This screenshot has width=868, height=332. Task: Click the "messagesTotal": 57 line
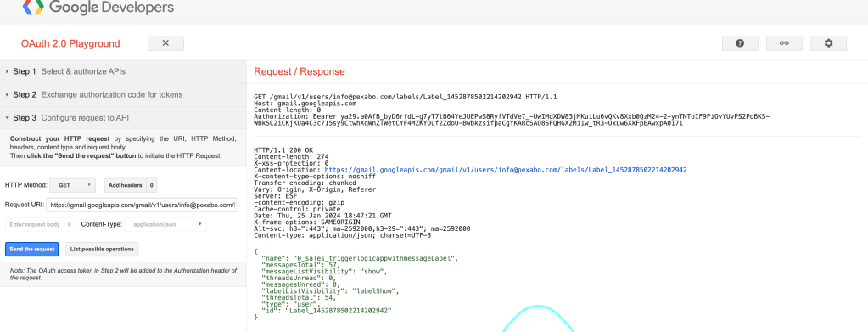pyautogui.click(x=301, y=265)
